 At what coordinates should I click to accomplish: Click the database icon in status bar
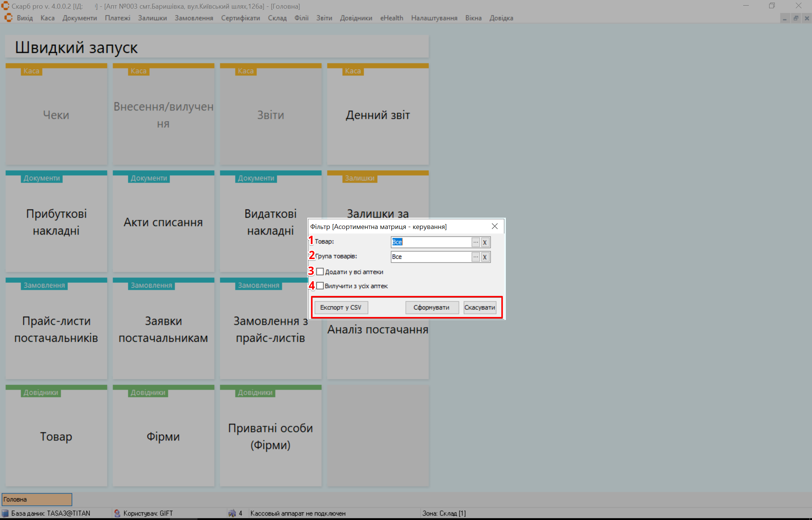tap(5, 513)
